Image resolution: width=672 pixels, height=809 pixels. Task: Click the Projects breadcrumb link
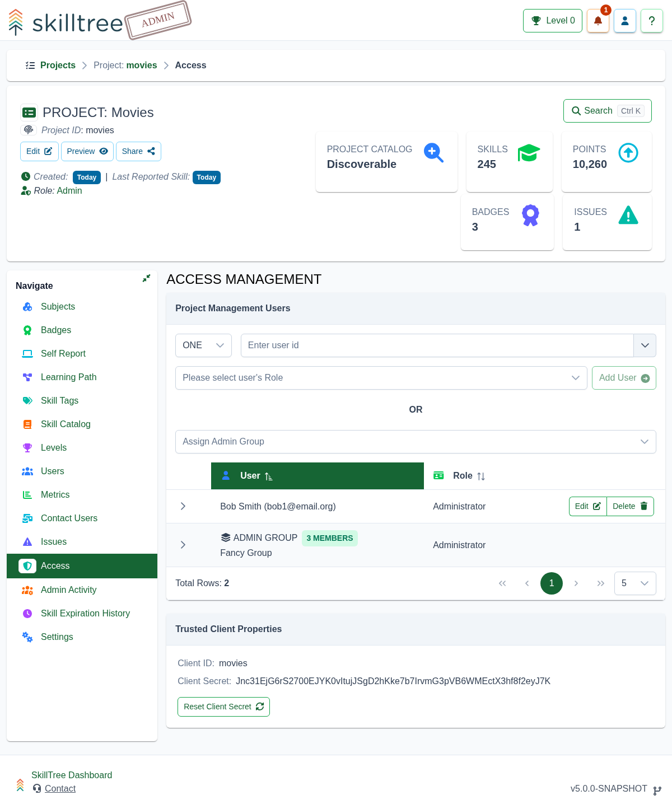click(x=58, y=66)
